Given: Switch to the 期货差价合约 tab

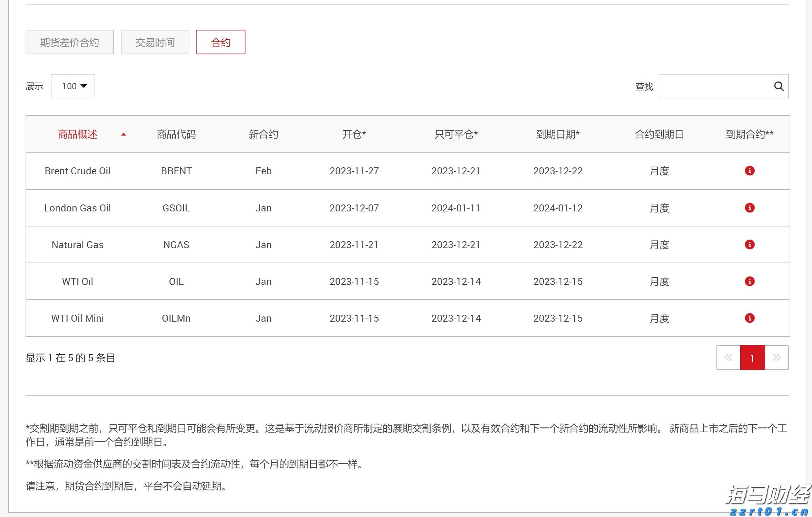Looking at the screenshot, I should click(69, 42).
